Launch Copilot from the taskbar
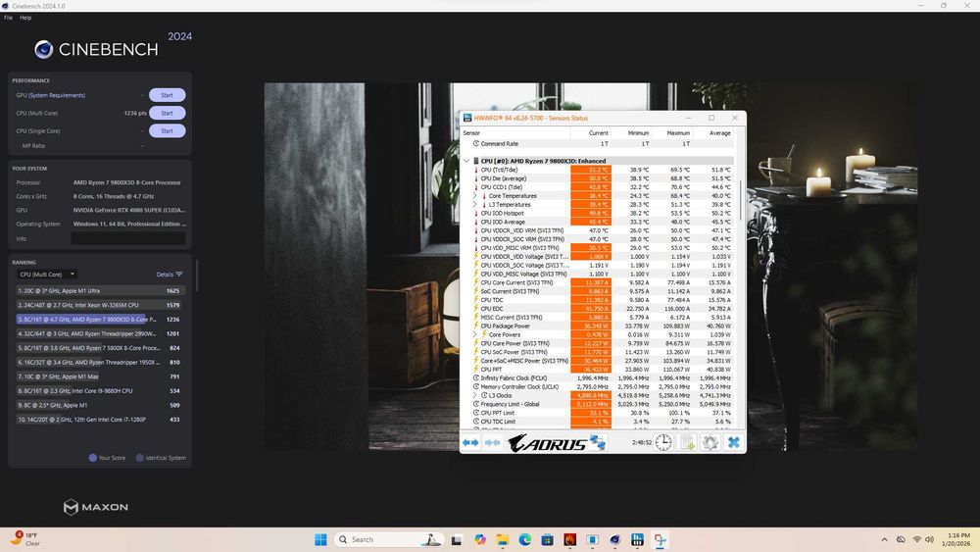980x552 pixels. click(x=480, y=539)
